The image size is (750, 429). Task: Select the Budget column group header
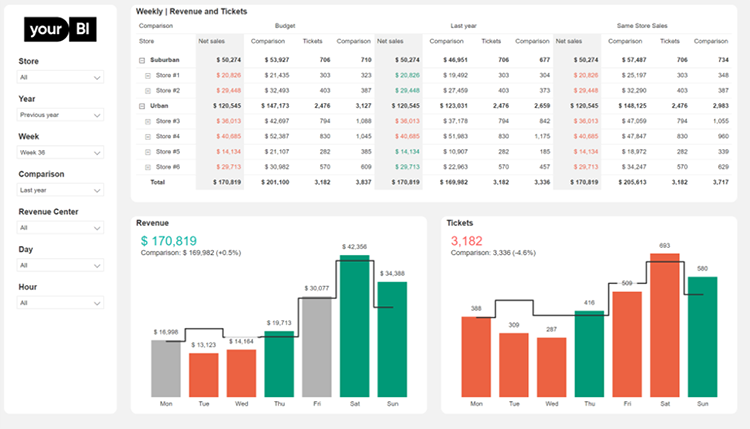[285, 25]
